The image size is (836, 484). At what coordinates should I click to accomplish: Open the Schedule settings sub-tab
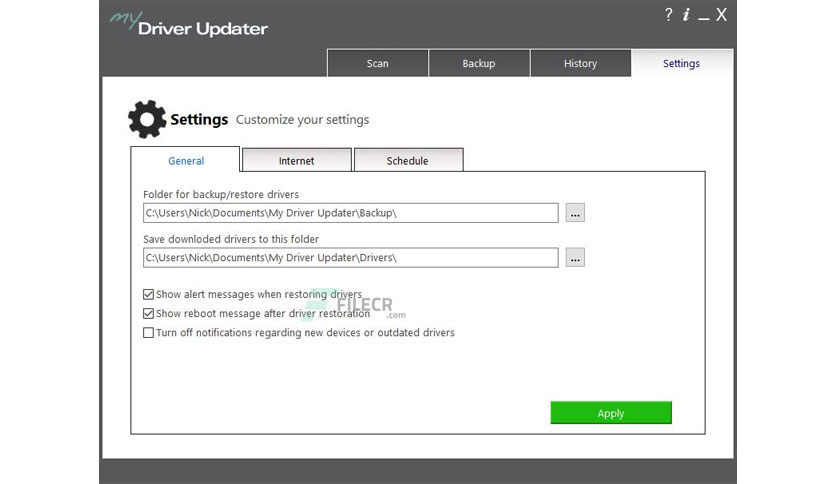click(x=408, y=160)
